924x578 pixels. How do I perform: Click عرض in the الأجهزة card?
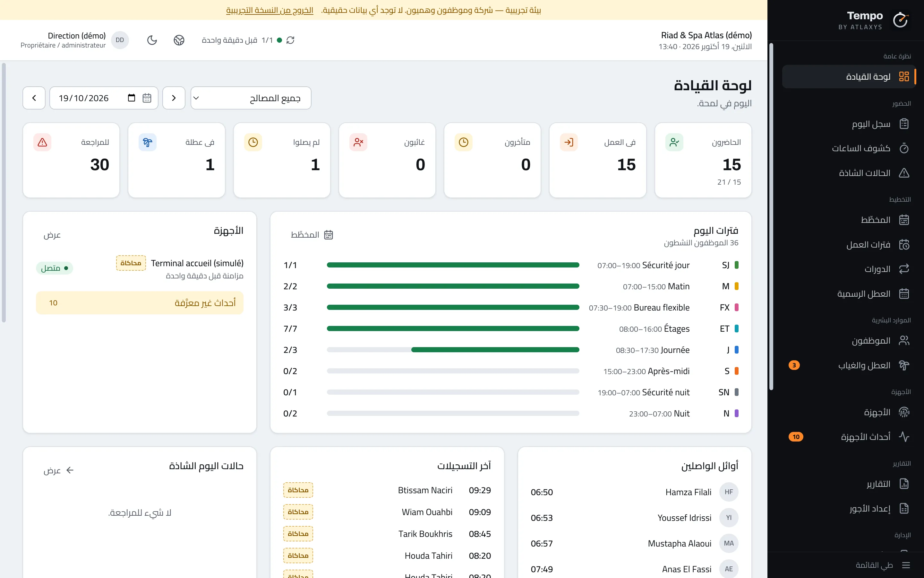(x=52, y=235)
